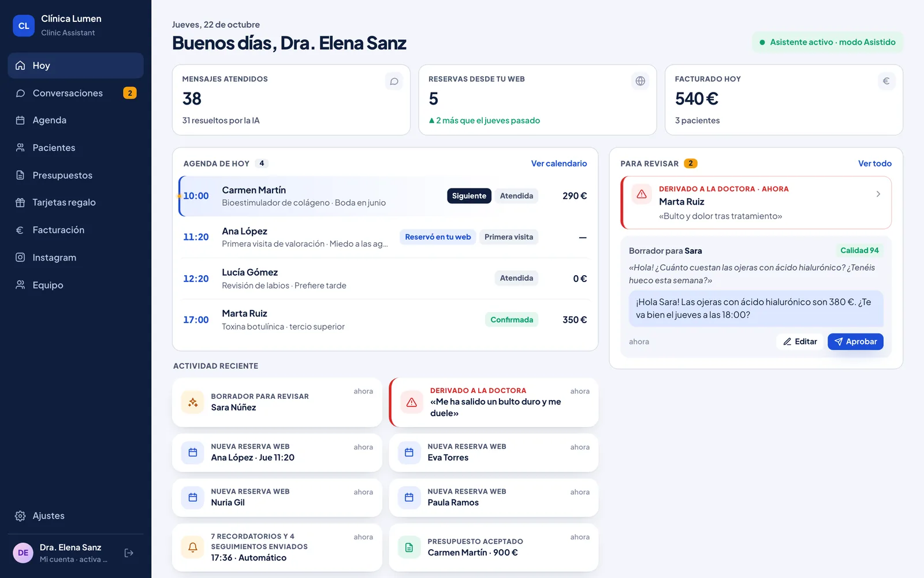Screen dimensions: 924x578
Task: Click the gear icon for Ajustes
Action: click(20, 516)
